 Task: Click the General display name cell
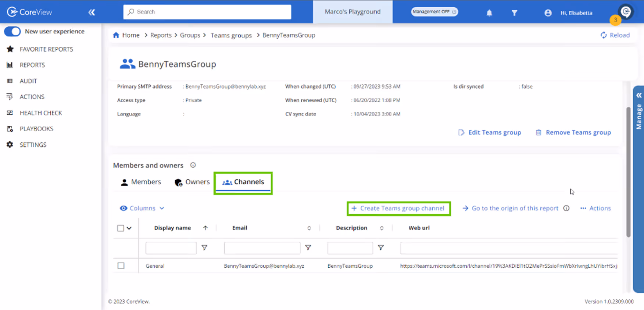tap(155, 266)
